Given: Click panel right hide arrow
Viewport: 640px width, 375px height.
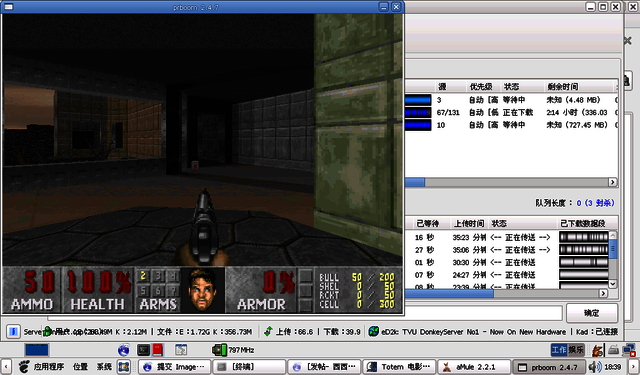Looking at the screenshot, I should click(x=634, y=366).
